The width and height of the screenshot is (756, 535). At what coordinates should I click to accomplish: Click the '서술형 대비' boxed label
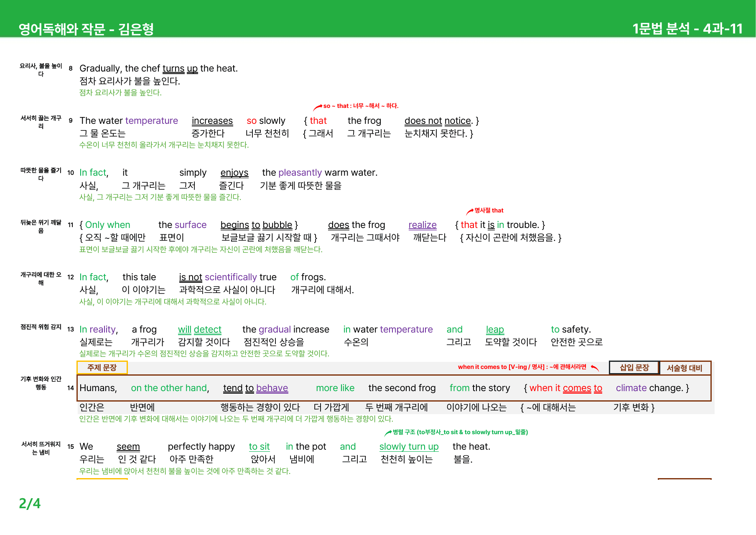(x=685, y=368)
